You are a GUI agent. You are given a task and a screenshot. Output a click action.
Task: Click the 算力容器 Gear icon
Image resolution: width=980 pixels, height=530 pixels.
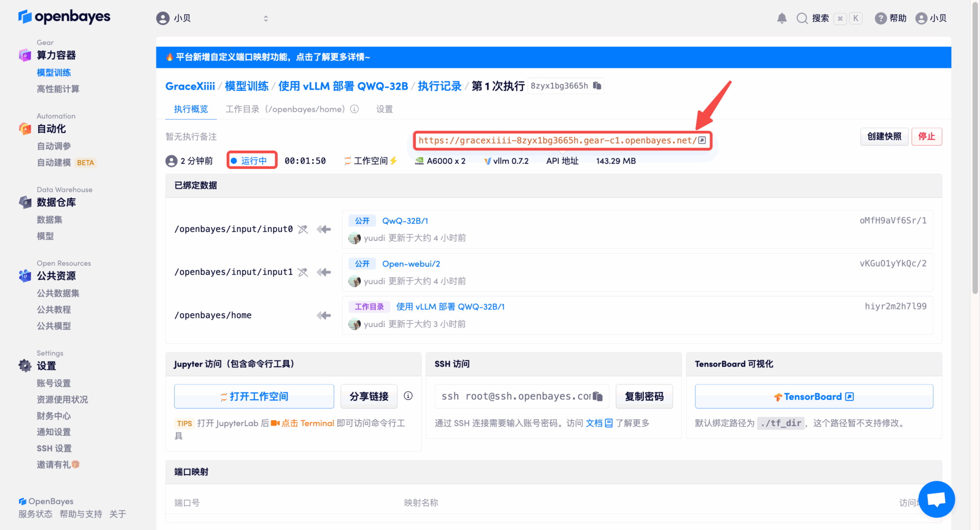(x=25, y=55)
